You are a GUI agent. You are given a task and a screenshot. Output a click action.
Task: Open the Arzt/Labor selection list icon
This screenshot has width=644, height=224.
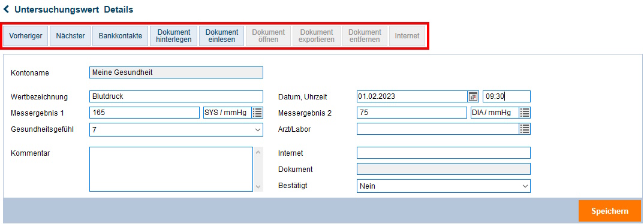(525, 128)
